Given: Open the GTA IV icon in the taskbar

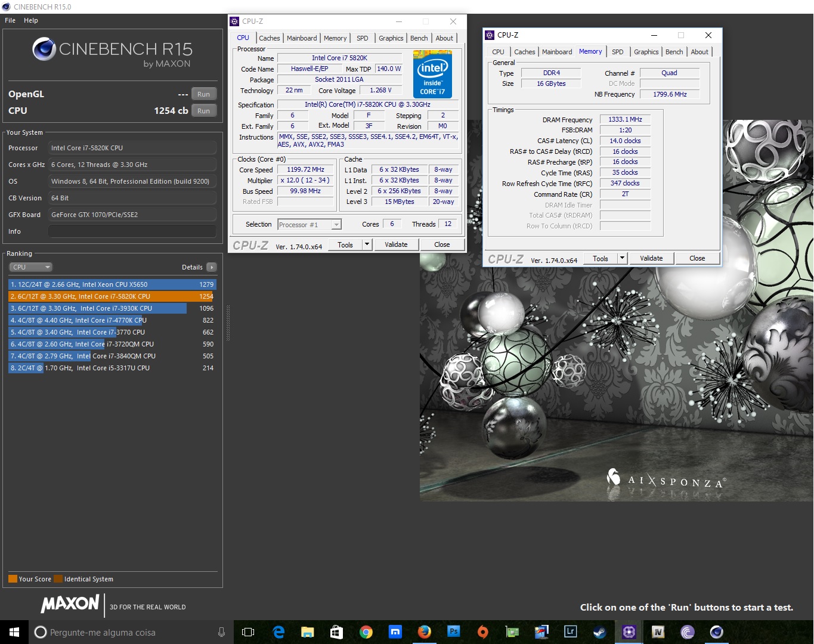Looking at the screenshot, I should point(658,632).
